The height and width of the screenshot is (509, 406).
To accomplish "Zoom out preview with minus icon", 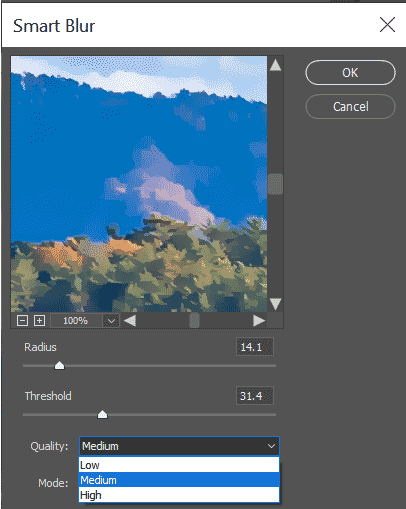I will click(x=22, y=321).
